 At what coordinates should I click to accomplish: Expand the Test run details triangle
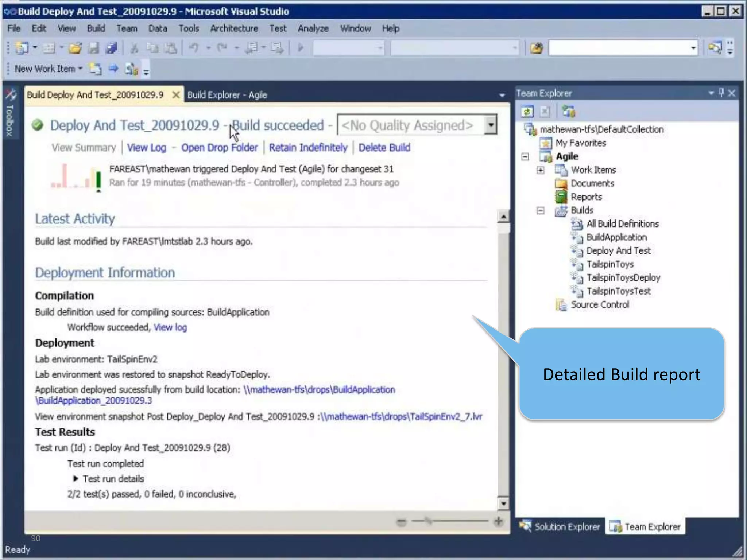coord(76,478)
